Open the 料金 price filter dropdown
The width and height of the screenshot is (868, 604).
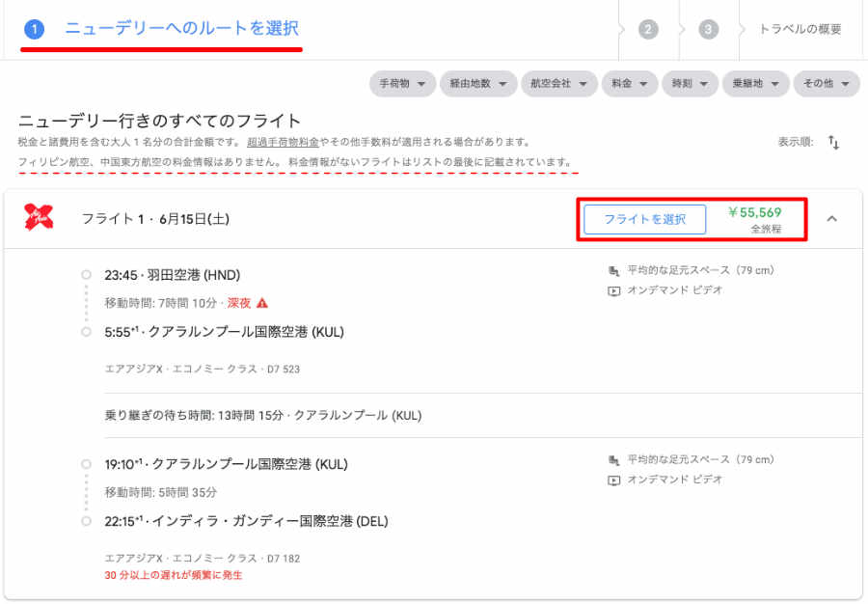pyautogui.click(x=630, y=84)
